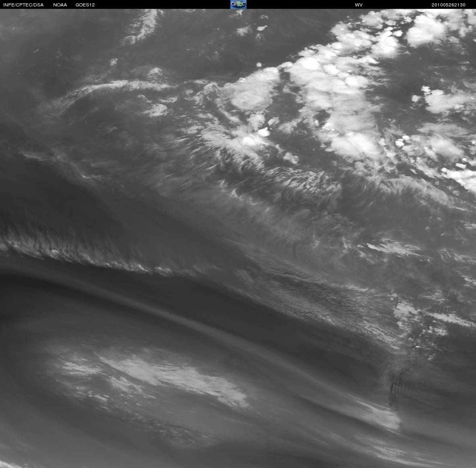Click the NOAA label in header
The image size is (476, 468).
60,5
